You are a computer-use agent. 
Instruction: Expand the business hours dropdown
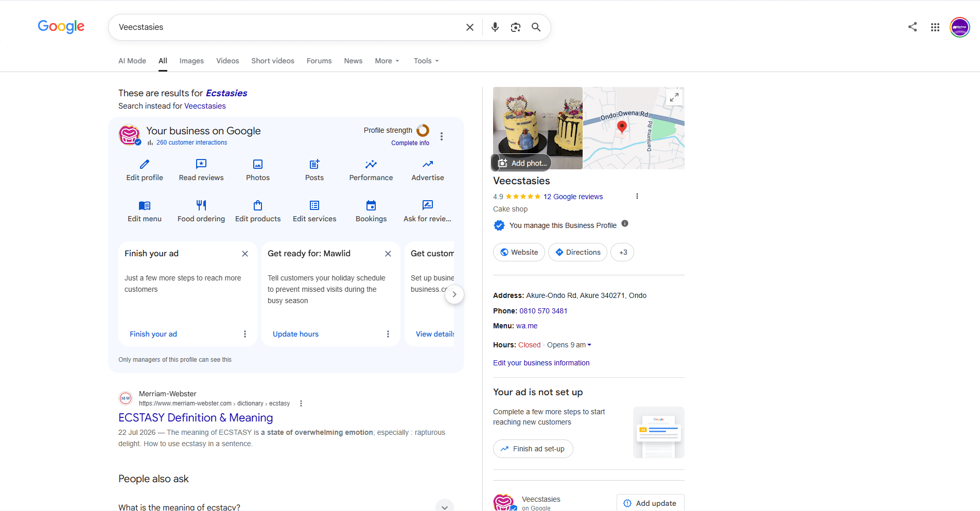pos(589,345)
